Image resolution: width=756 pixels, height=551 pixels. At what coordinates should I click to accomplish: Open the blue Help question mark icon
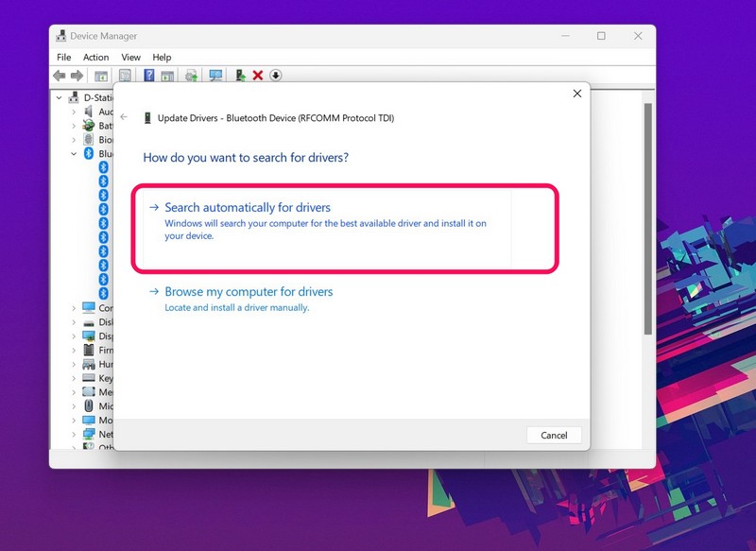[x=149, y=76]
